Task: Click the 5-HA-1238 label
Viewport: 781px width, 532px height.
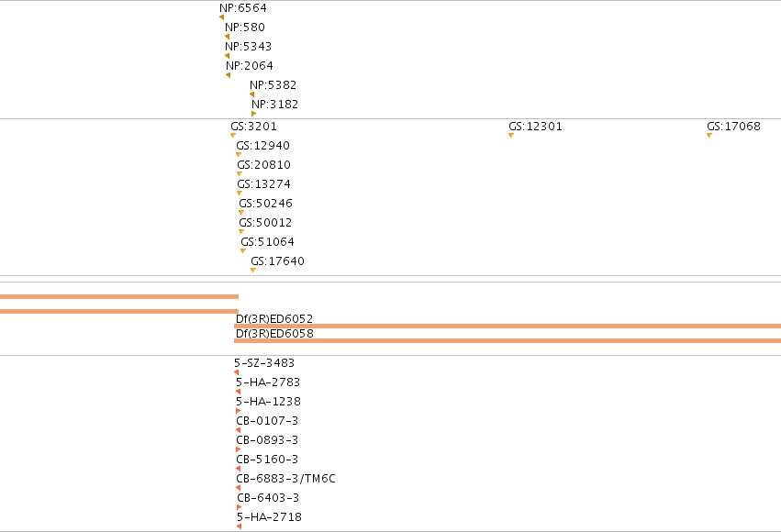Action: (269, 402)
